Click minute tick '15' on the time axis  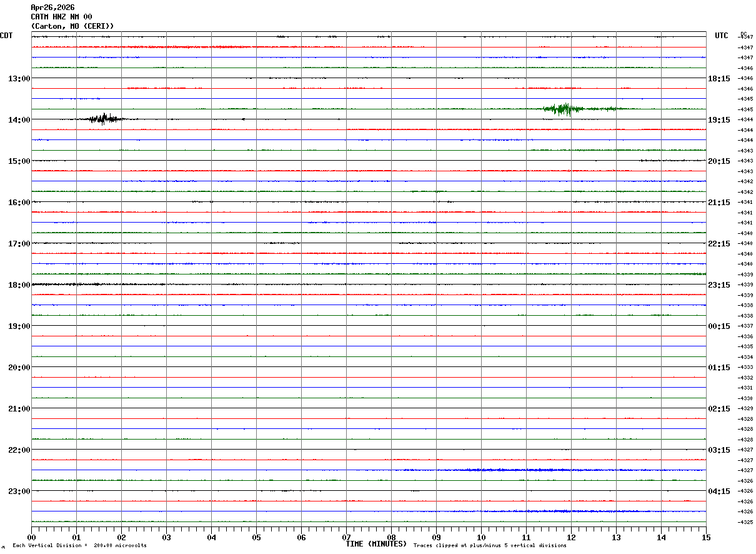(706, 537)
